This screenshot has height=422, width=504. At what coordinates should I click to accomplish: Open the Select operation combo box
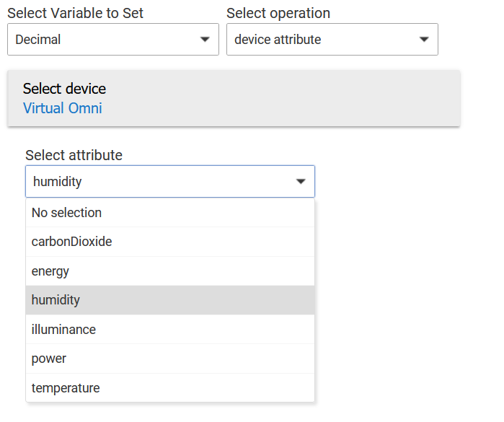[332, 40]
